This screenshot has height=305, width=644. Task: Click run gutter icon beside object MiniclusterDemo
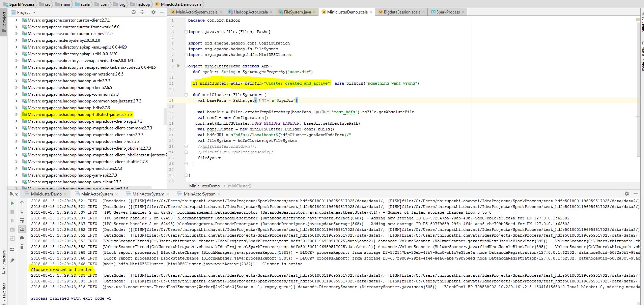pos(178,66)
